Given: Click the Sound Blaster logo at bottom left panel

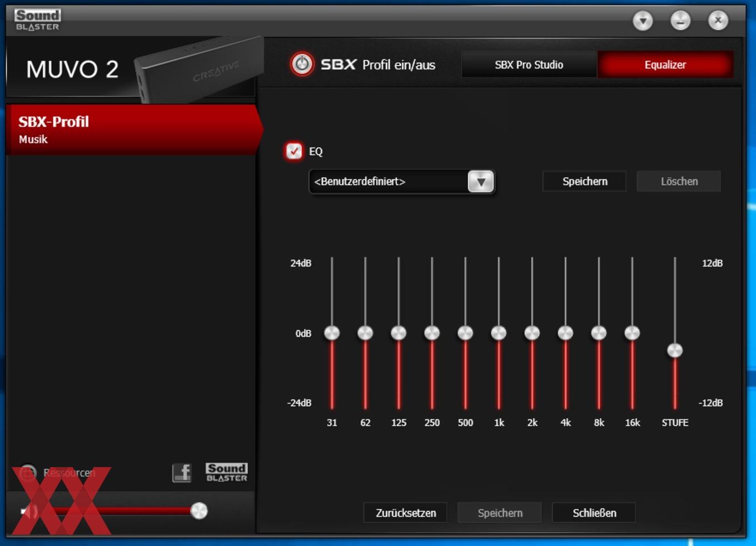Looking at the screenshot, I should (227, 473).
